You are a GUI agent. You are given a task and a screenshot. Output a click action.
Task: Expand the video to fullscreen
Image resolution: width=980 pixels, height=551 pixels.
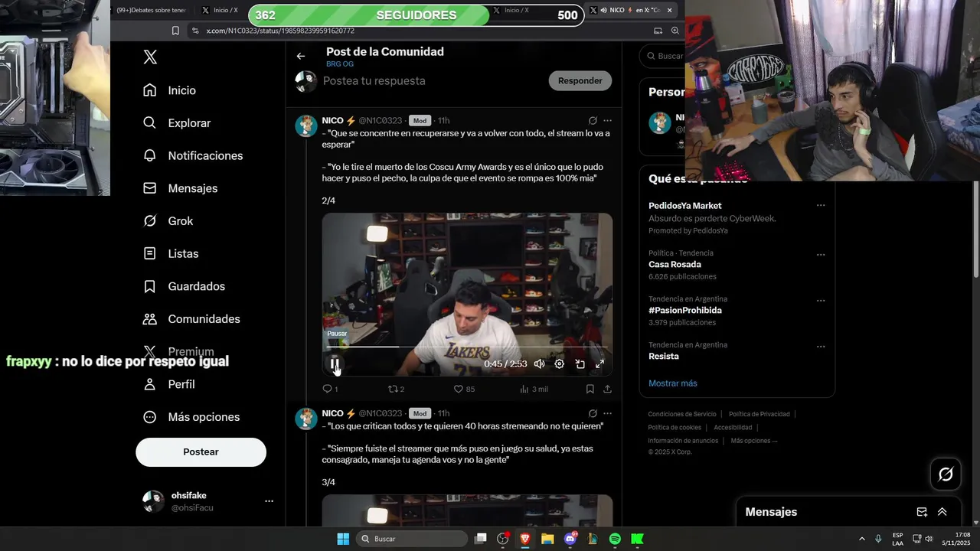click(x=599, y=364)
